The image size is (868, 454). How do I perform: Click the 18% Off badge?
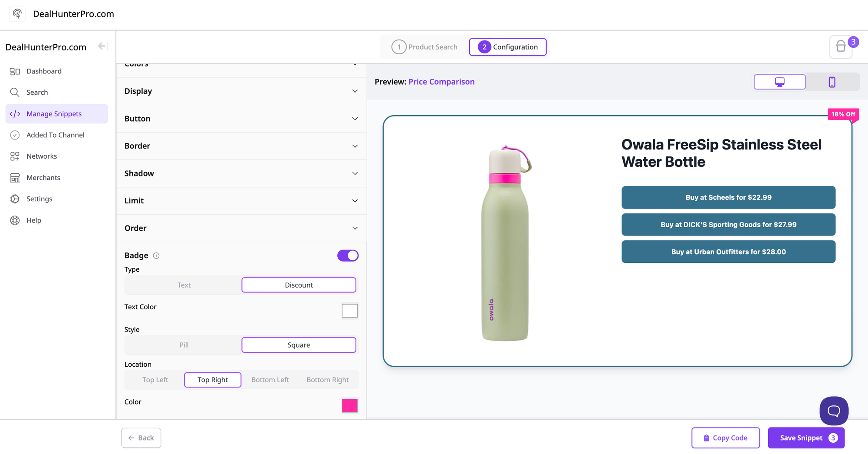pyautogui.click(x=843, y=114)
